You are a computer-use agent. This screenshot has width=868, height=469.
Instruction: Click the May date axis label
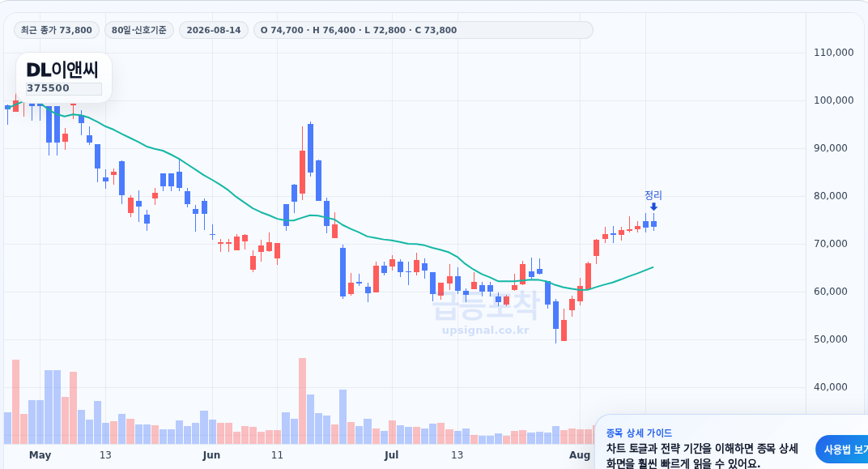click(x=40, y=455)
